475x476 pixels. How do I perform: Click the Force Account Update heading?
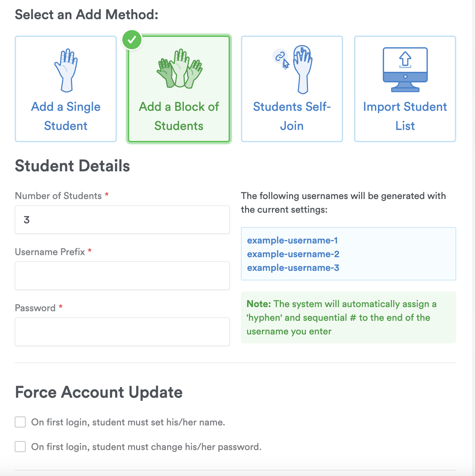click(99, 392)
